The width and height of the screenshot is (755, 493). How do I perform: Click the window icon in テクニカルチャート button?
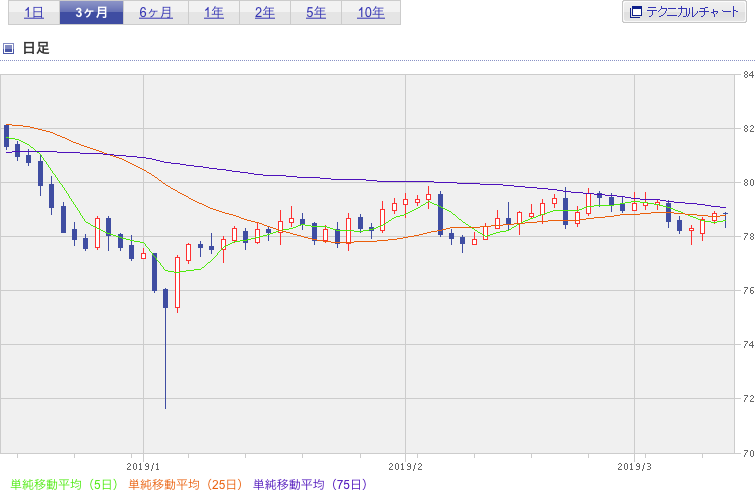(636, 12)
